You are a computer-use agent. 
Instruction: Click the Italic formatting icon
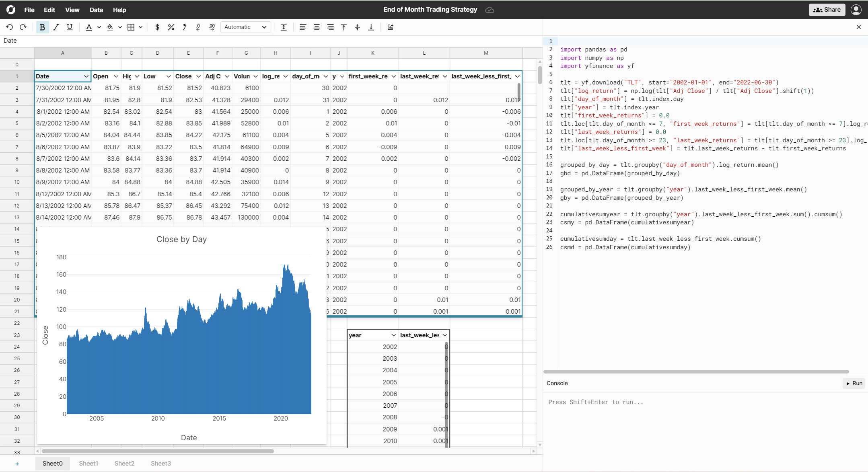tap(56, 27)
